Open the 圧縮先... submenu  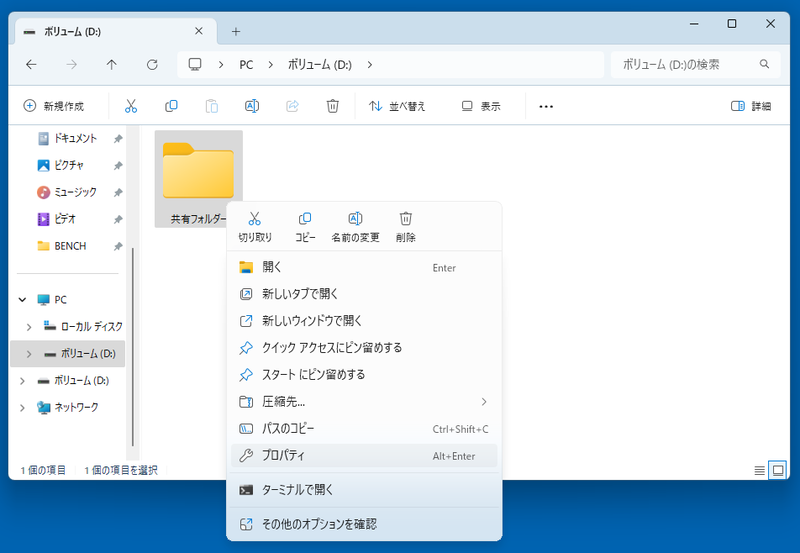(x=364, y=402)
